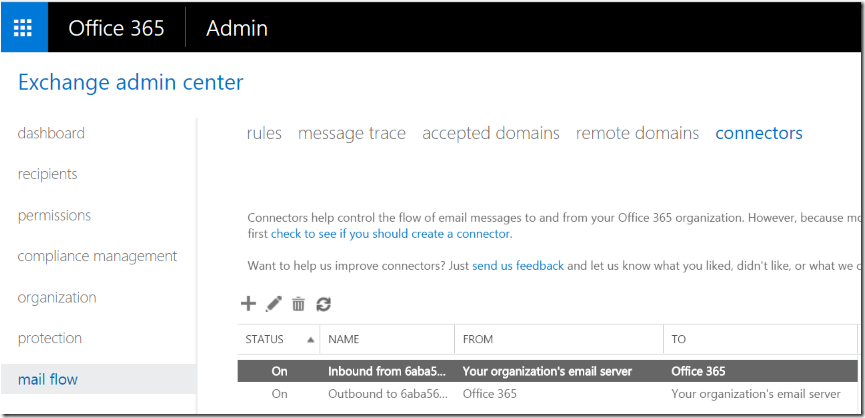The height and width of the screenshot is (418, 865).
Task: Click 'On' status of the outbound connector
Action: tap(280, 394)
